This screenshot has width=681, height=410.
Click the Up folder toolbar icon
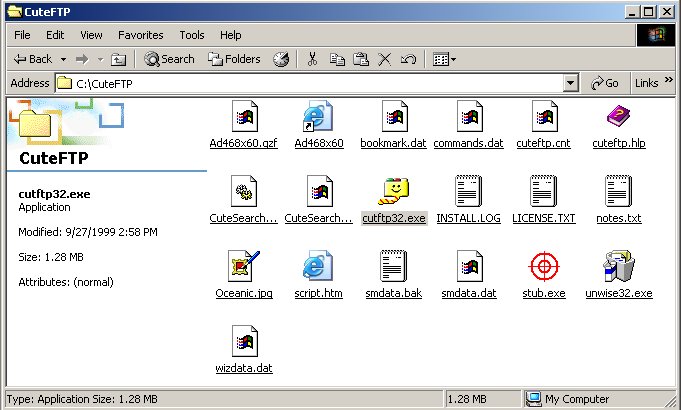pos(118,59)
